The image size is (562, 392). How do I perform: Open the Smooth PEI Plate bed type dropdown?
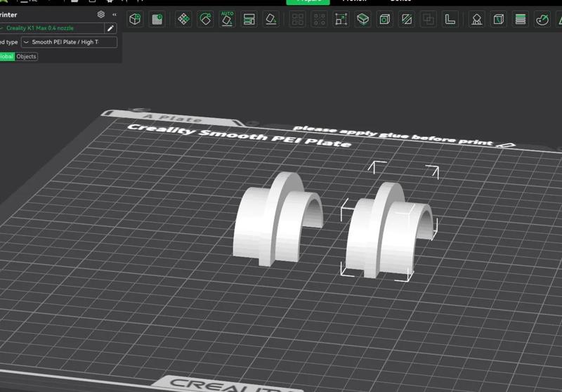(x=69, y=42)
